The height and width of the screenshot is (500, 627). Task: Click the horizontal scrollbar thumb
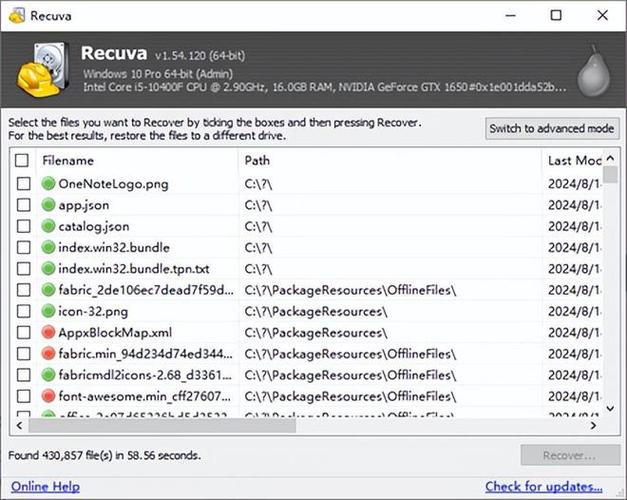(162, 426)
